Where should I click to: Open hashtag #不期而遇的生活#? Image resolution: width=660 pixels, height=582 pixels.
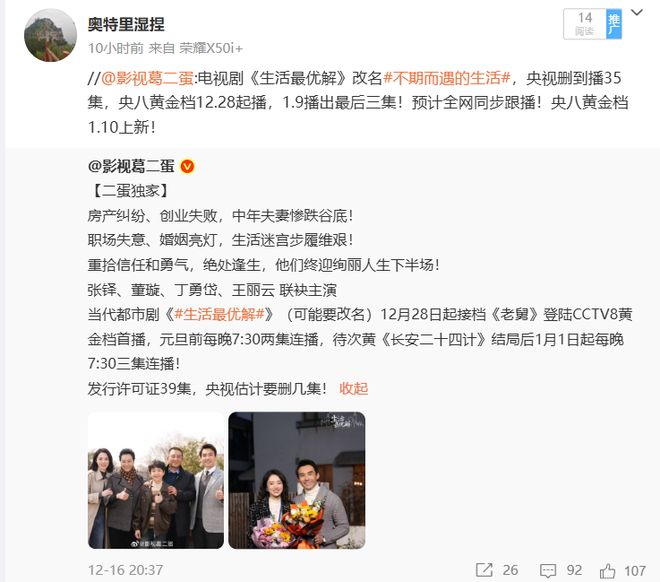pyautogui.click(x=447, y=78)
